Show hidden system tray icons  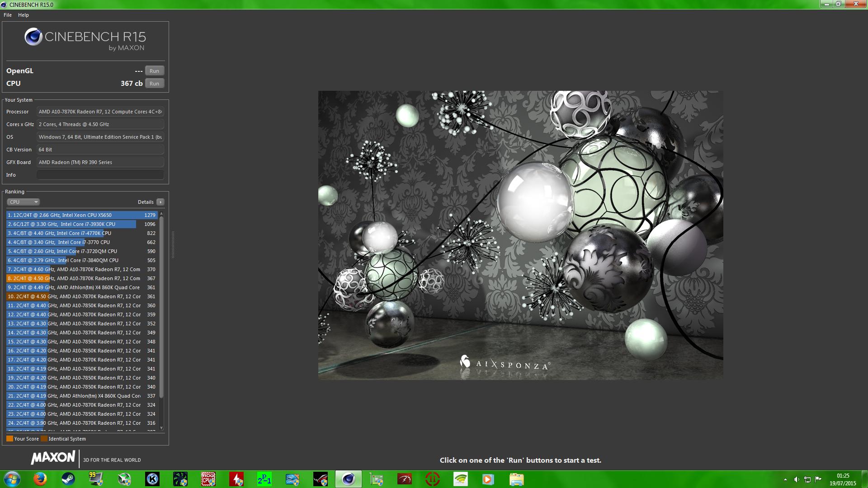(x=785, y=479)
